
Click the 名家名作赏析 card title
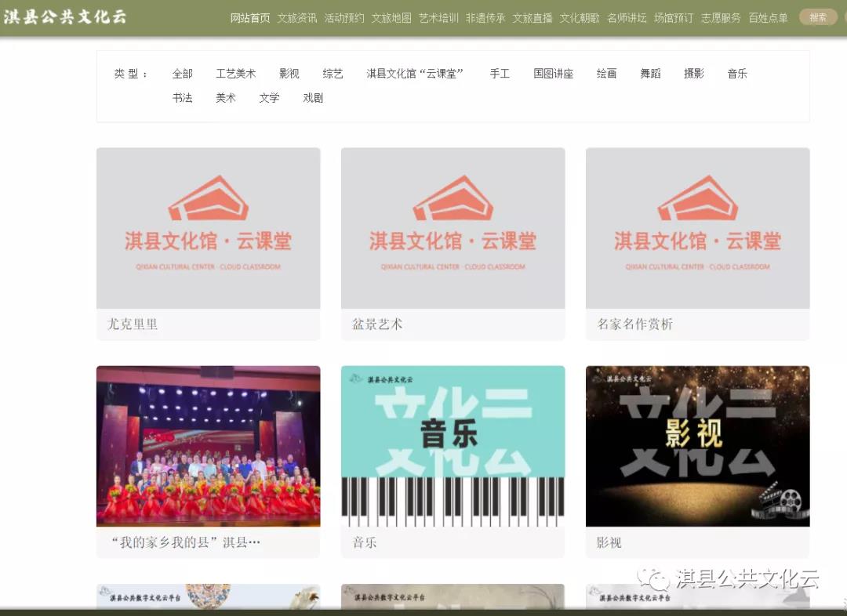[634, 324]
